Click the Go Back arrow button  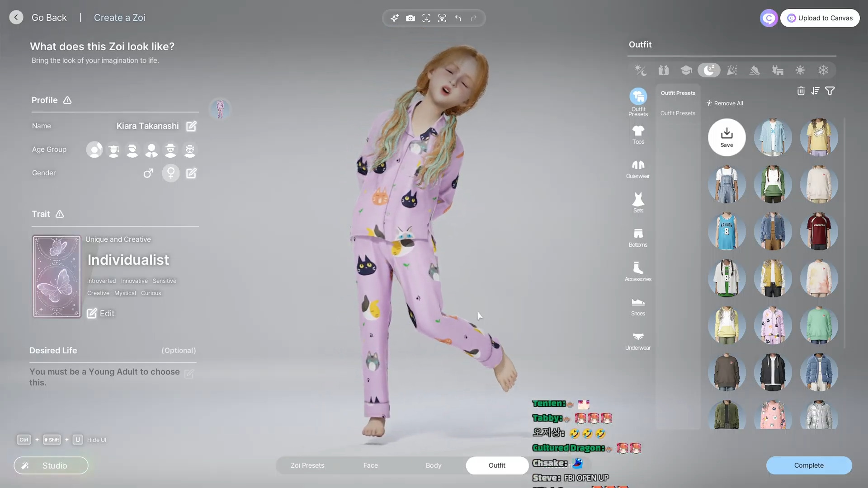click(16, 18)
